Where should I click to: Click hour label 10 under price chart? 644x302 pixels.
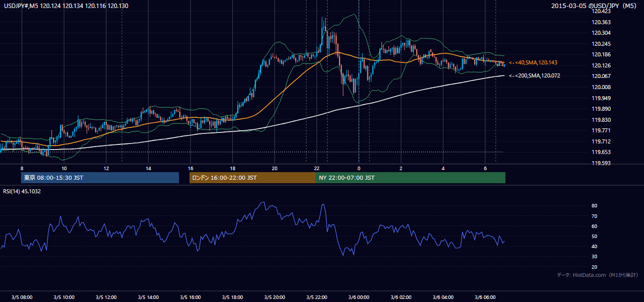(x=64, y=168)
